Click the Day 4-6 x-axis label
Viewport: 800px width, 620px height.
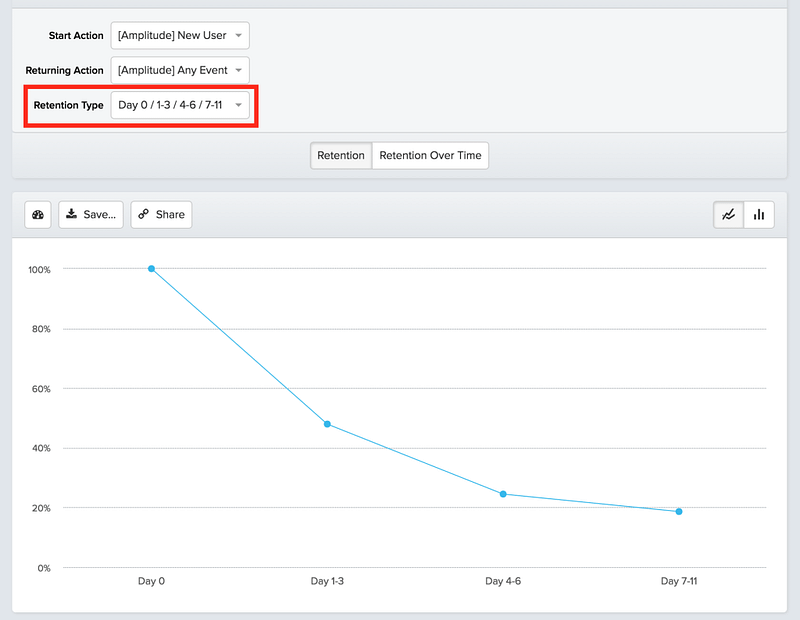coord(503,581)
